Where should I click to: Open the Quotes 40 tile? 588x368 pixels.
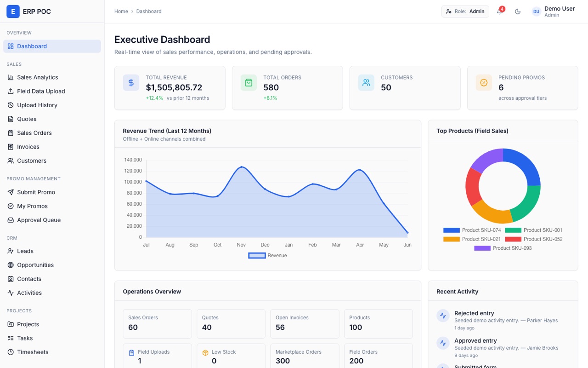[231, 324]
